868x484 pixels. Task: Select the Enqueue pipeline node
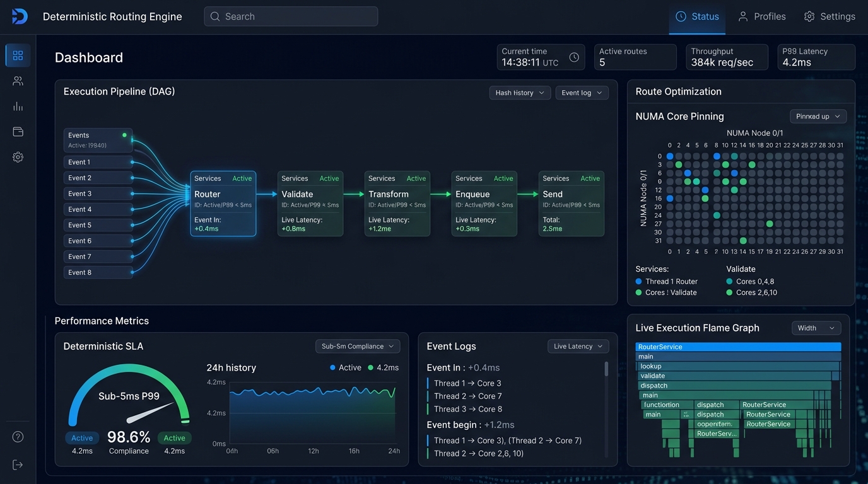pos(484,204)
